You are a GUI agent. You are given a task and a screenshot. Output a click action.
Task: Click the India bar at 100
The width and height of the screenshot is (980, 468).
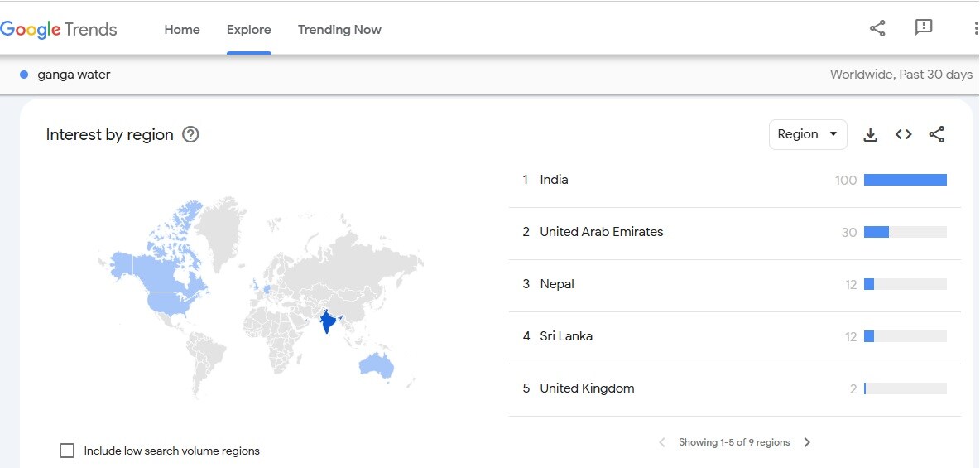point(905,180)
